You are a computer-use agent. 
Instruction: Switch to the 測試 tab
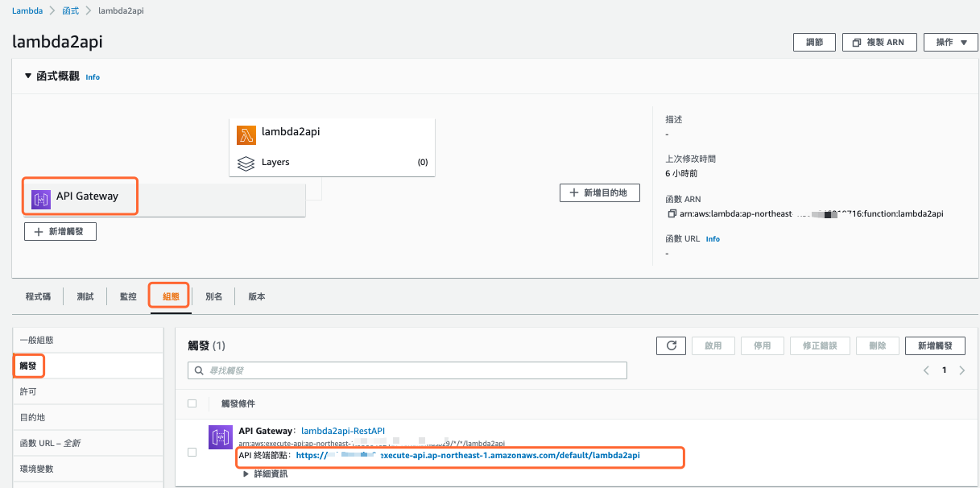tap(85, 296)
